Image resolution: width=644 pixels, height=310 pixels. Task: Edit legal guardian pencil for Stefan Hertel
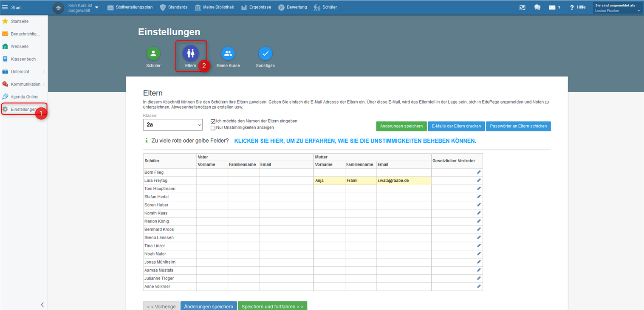(479, 197)
